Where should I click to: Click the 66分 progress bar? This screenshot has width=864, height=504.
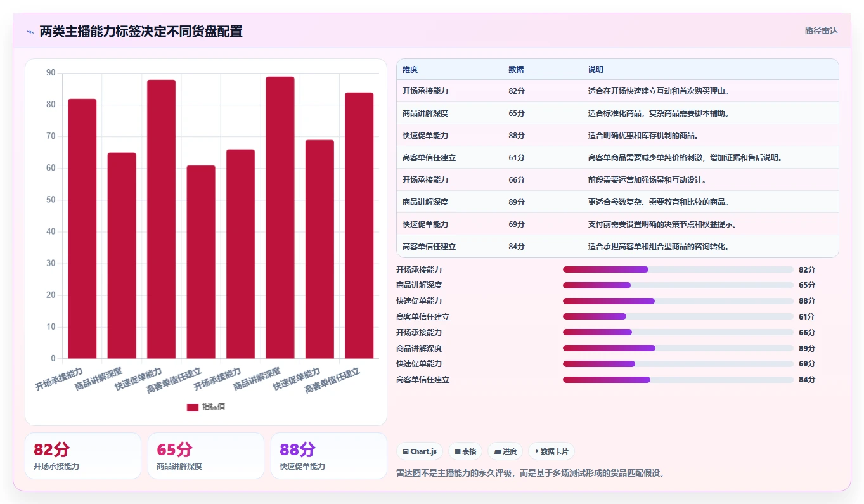[678, 332]
